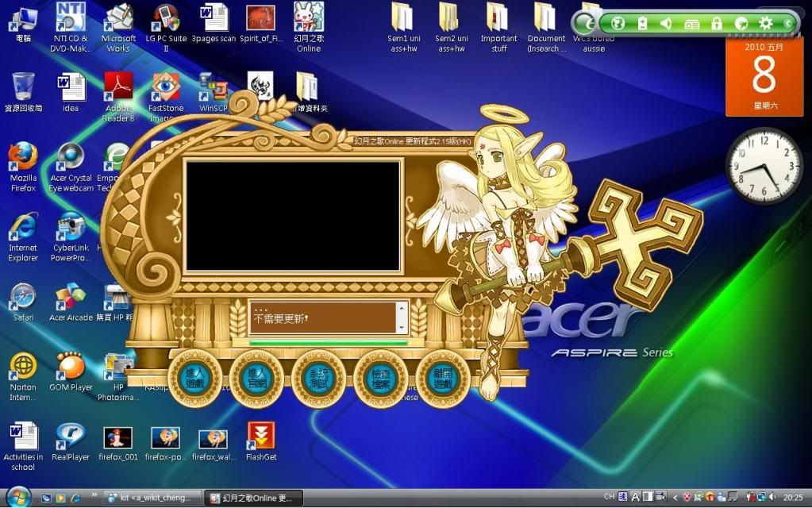Image resolution: width=812 pixels, height=508 pixels.
Task: Select the firefox_wal... image file
Action: pos(214,443)
